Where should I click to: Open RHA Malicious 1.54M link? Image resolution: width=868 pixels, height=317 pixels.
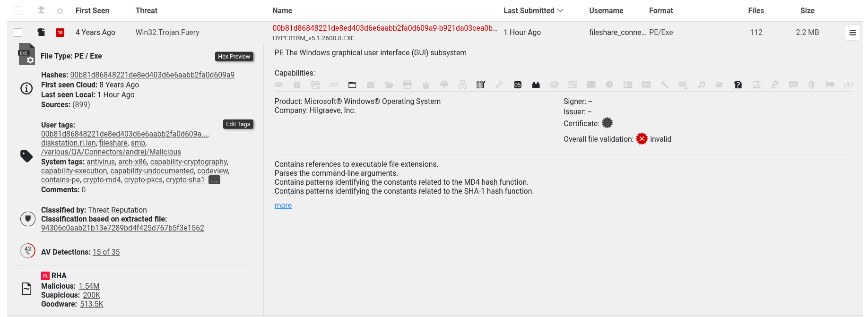click(x=89, y=286)
